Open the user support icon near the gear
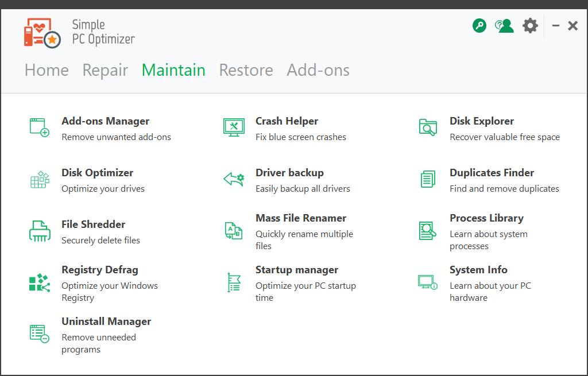The image size is (588, 376). pos(504,25)
